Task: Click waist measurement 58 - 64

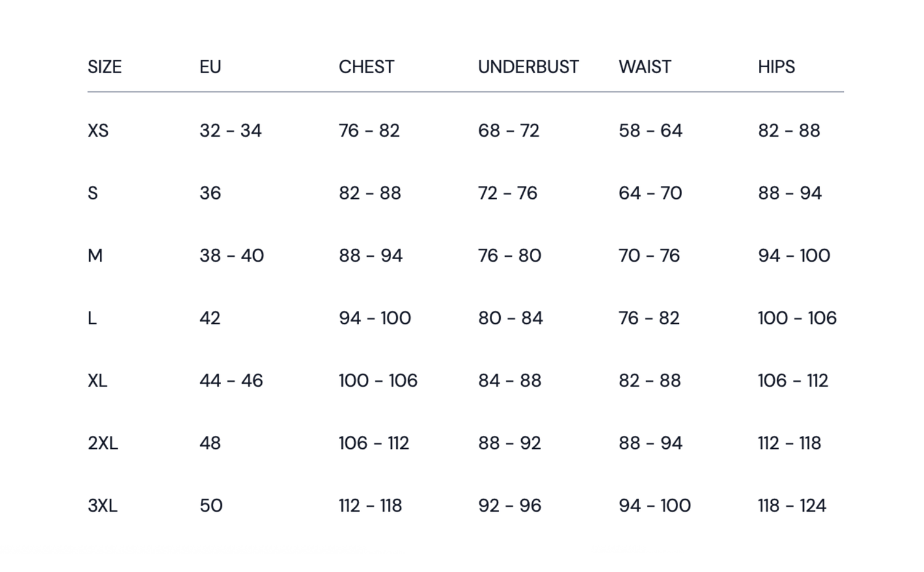Action: click(x=650, y=131)
